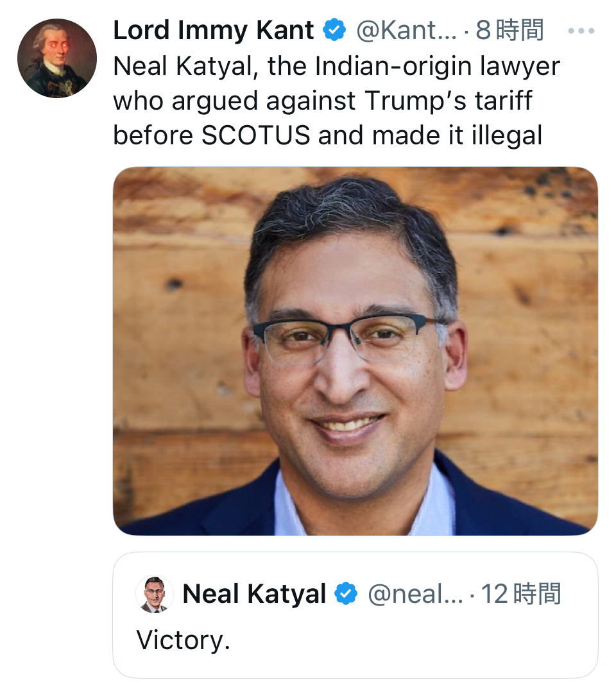Open Lord Immy Kant's profile avatar
The width and height of the screenshot is (616, 694).
[x=56, y=58]
